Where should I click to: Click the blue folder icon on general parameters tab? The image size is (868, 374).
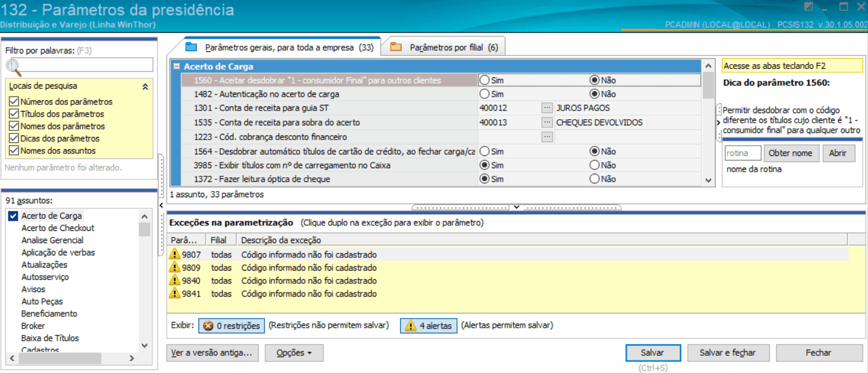tap(191, 47)
